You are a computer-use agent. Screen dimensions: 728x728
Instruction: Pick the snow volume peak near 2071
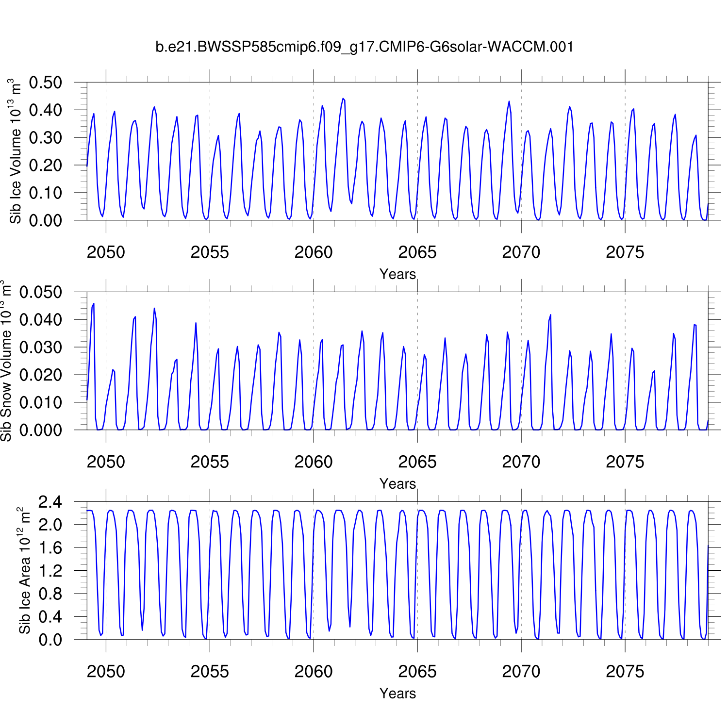point(550,315)
